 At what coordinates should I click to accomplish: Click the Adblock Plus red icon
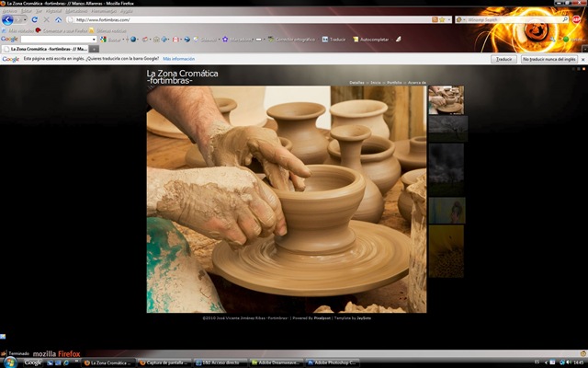[577, 19]
